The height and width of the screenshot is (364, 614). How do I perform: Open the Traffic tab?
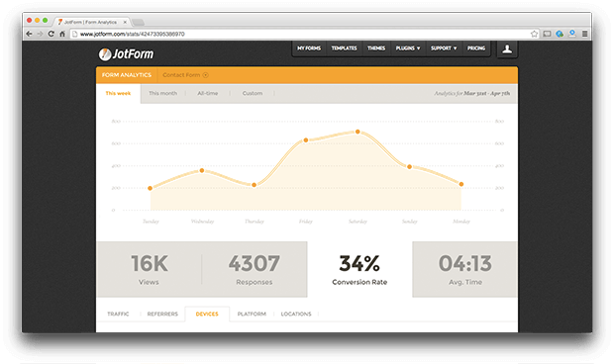118,314
